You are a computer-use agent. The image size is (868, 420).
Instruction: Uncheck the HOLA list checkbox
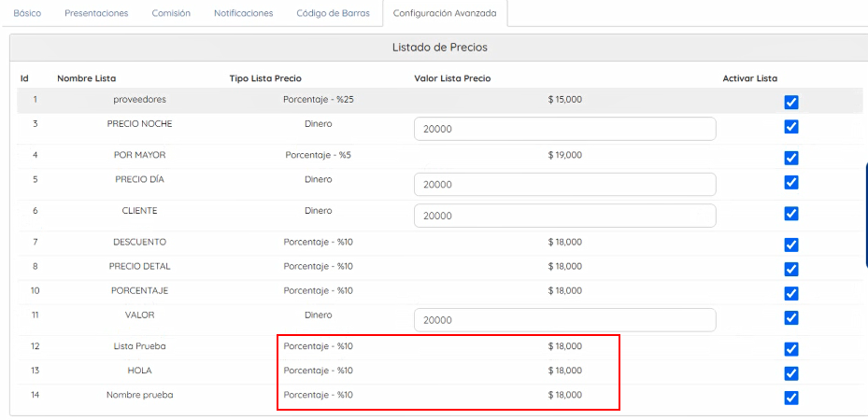point(791,373)
